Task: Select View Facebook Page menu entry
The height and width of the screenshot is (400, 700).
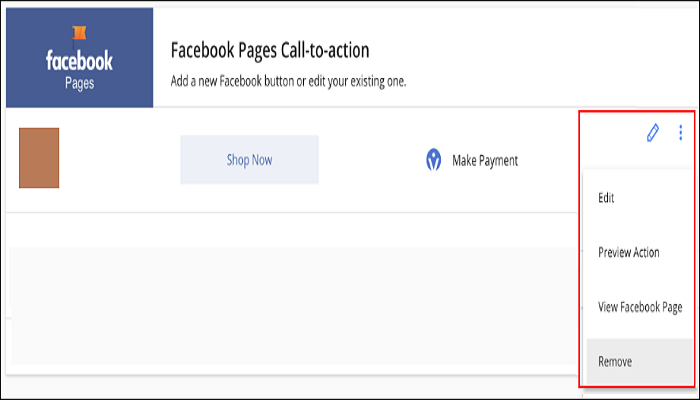Action: pos(639,307)
